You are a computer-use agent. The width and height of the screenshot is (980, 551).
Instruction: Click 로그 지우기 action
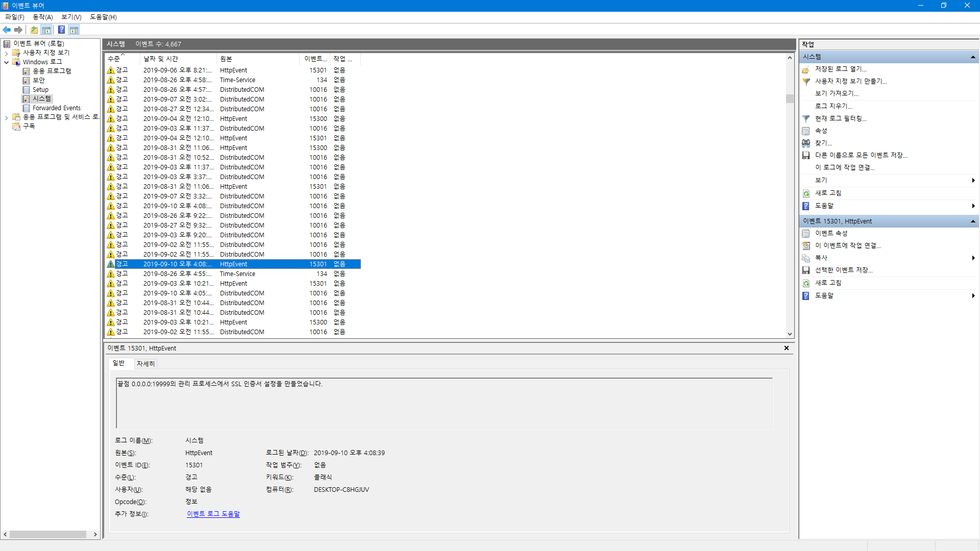[x=833, y=106]
